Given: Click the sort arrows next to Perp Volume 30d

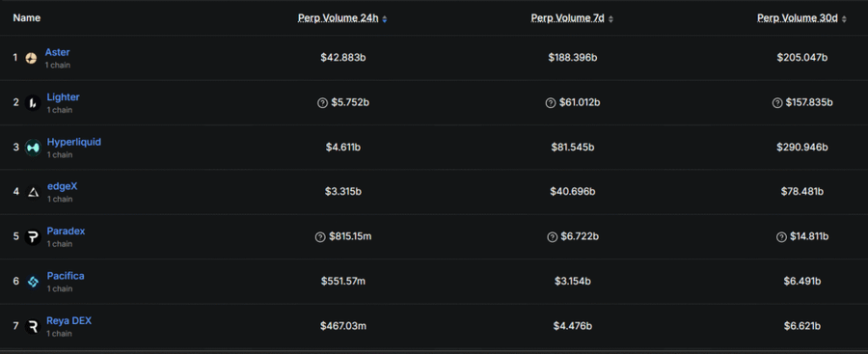Looking at the screenshot, I should (844, 19).
